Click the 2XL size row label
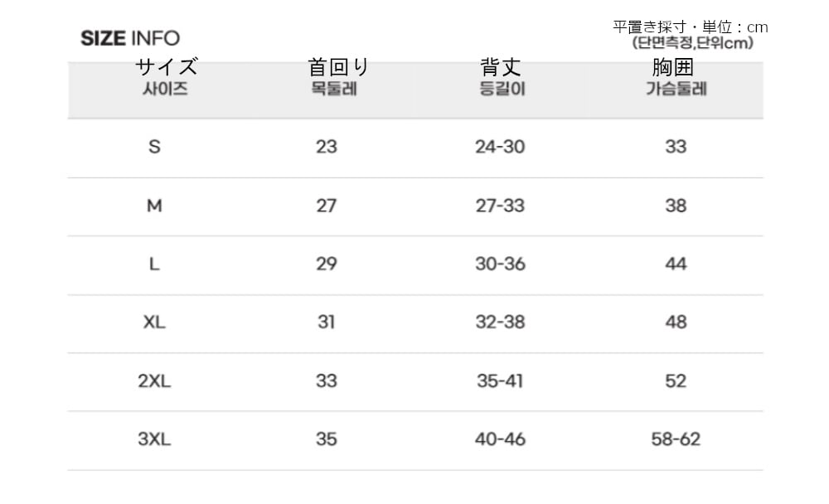 coord(154,381)
